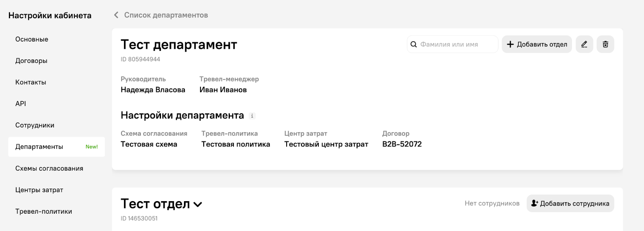Focus the Фамилия или имя search field
Viewport: 644px width, 231px height.
[452, 44]
